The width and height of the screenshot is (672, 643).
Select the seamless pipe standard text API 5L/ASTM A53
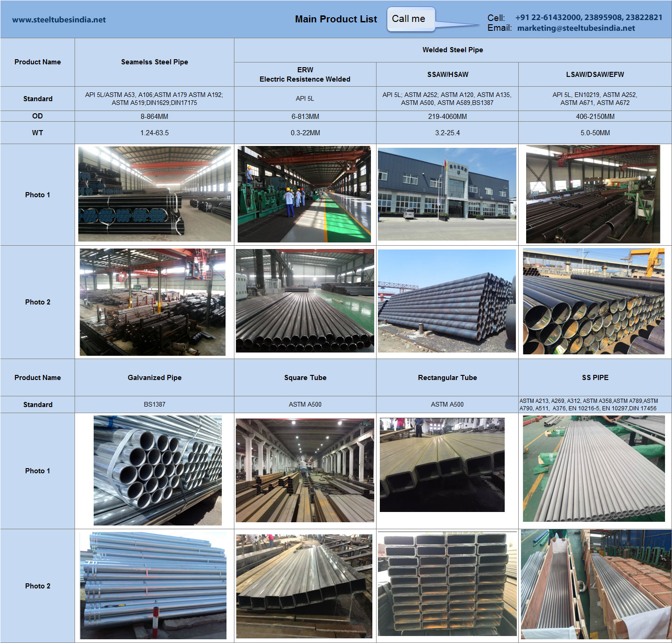(154, 98)
